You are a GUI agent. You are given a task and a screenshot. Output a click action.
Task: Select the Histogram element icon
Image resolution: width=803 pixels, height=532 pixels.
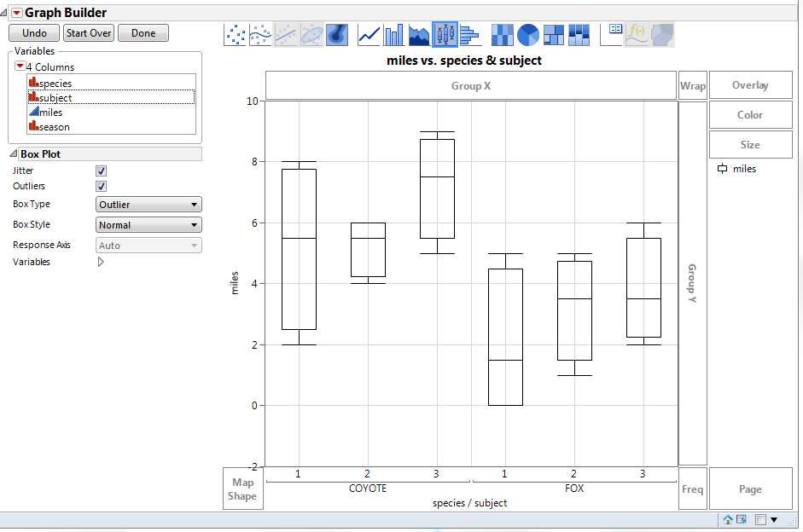tap(470, 35)
